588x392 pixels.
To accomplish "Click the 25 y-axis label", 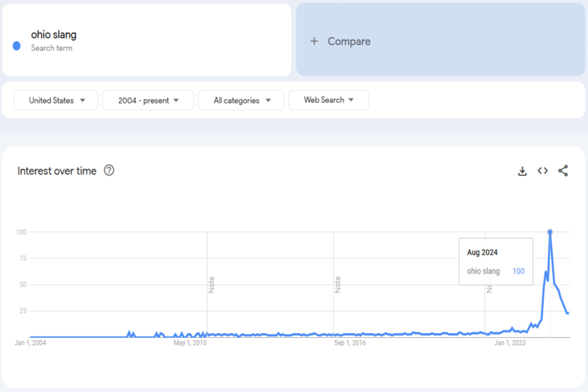I will 23,310.
